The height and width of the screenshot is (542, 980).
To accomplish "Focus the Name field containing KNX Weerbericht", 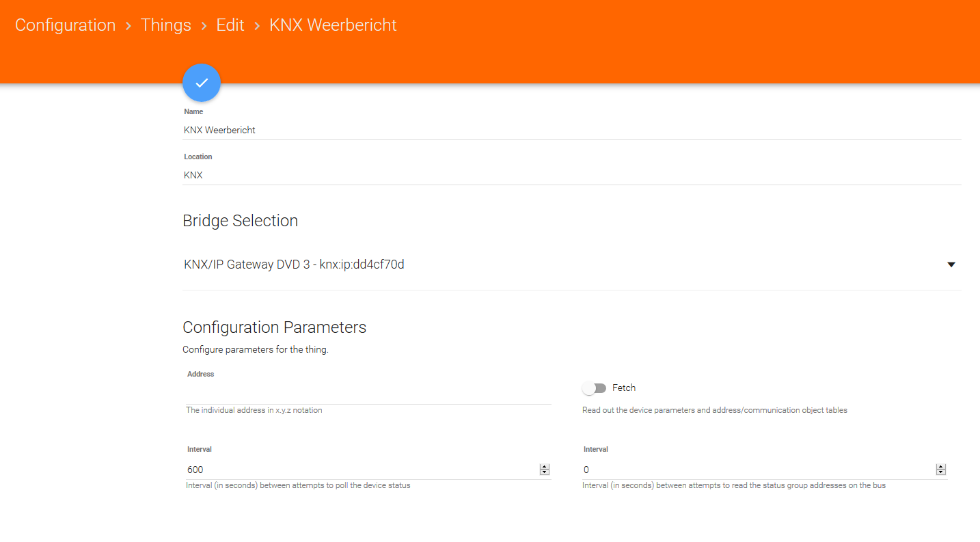I will point(478,130).
